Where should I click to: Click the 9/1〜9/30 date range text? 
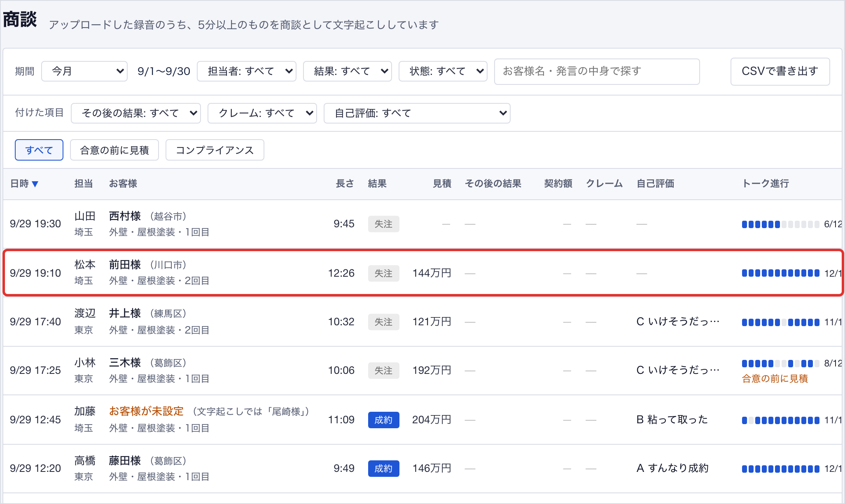164,71
